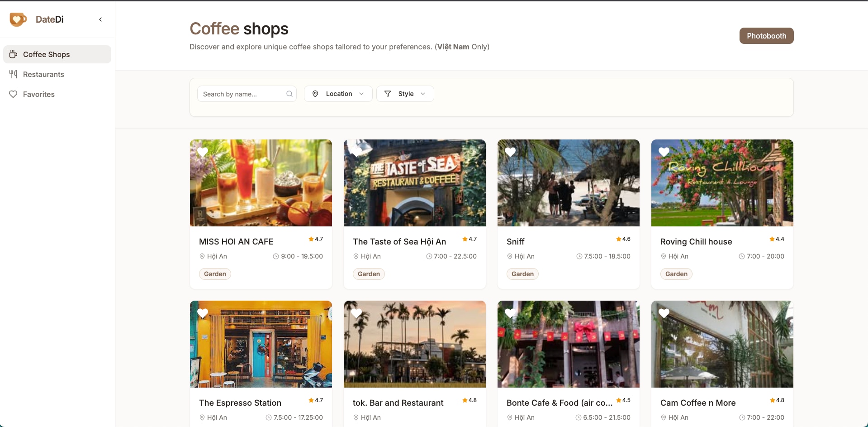Screen dimensions: 868x427
Task: Open the Location dropdown
Action: (338, 94)
